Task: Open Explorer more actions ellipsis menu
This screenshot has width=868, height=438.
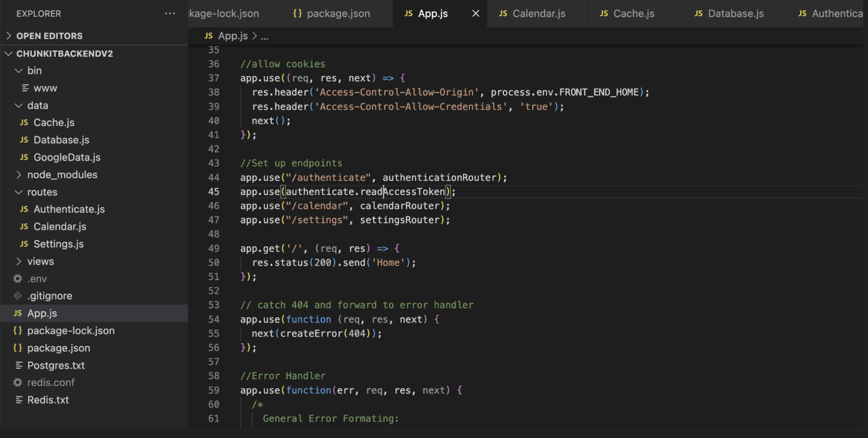Action: point(170,13)
